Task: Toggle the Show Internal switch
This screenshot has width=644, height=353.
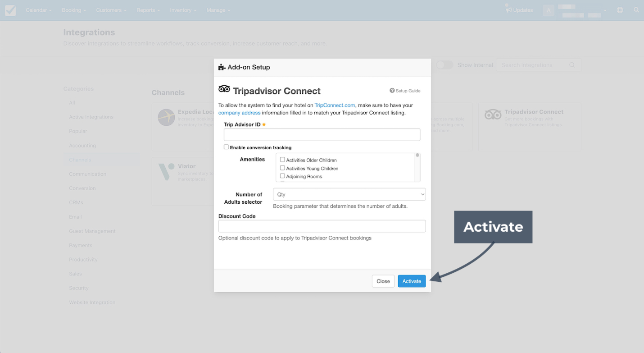Action: 444,65
